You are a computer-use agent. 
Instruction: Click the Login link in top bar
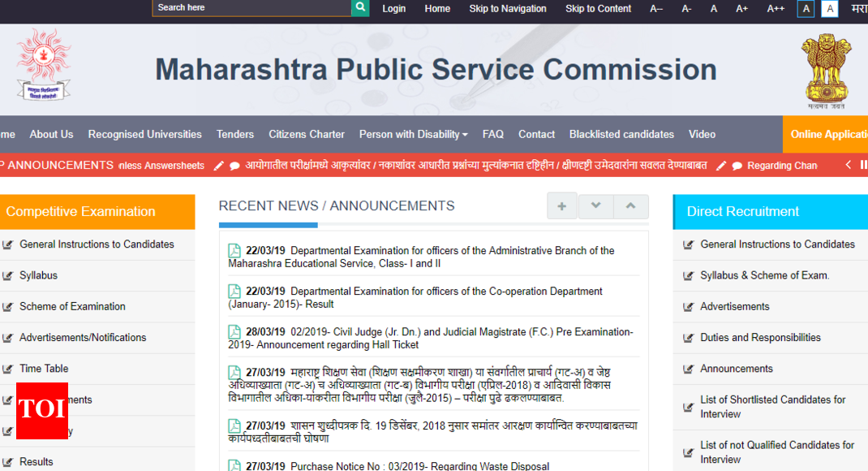tap(394, 9)
